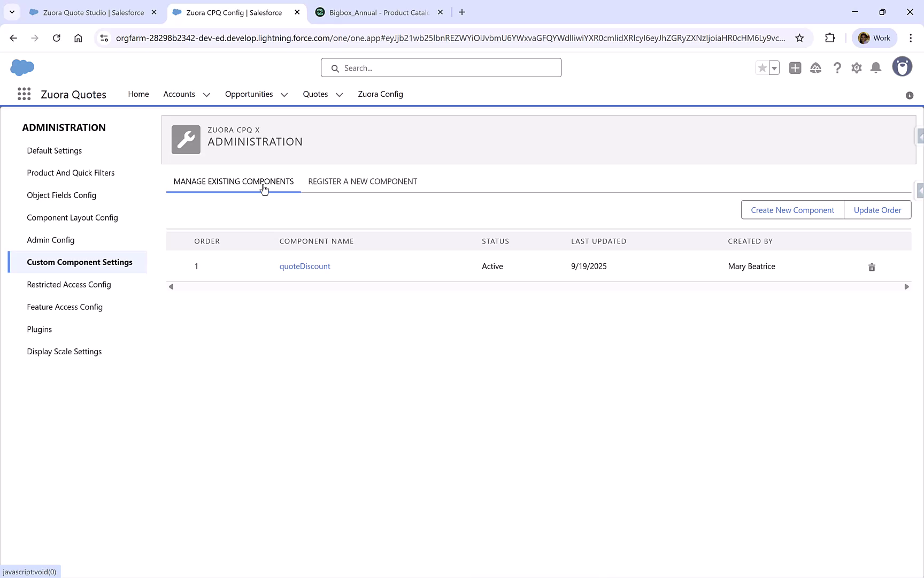Open the quoteDiscount component link
Image resolution: width=924 pixels, height=578 pixels.
[x=305, y=266]
